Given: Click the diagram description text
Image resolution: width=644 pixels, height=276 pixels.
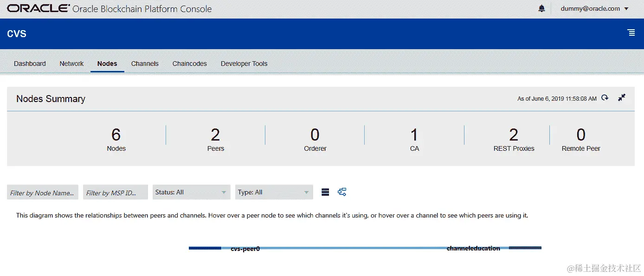Looking at the screenshot, I should 272,216.
